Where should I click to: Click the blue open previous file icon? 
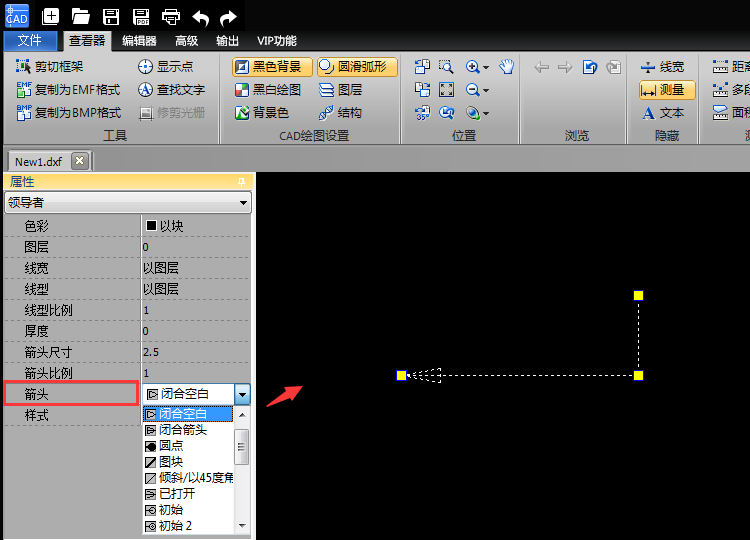pos(590,67)
